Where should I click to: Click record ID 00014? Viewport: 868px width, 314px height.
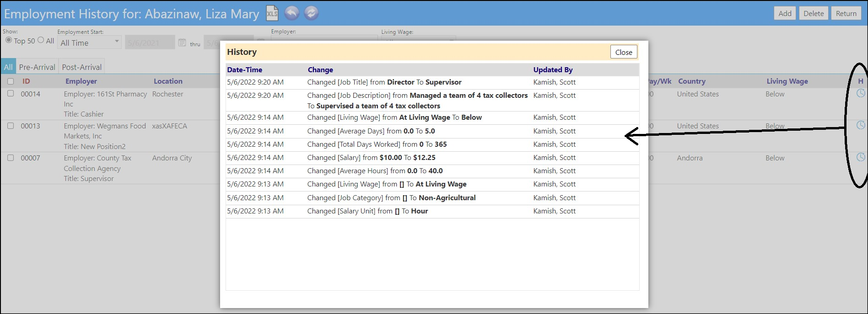pyautogui.click(x=31, y=94)
